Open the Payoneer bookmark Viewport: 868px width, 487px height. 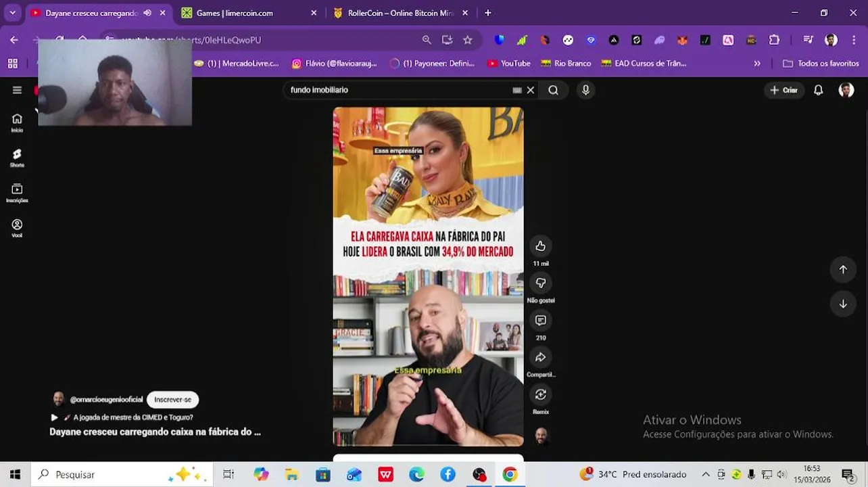click(433, 64)
